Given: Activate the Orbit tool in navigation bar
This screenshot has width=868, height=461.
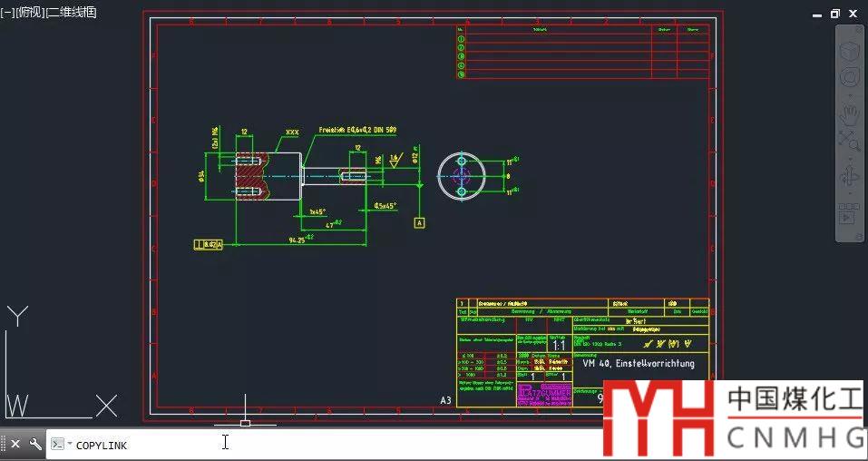Looking at the screenshot, I should click(x=849, y=174).
